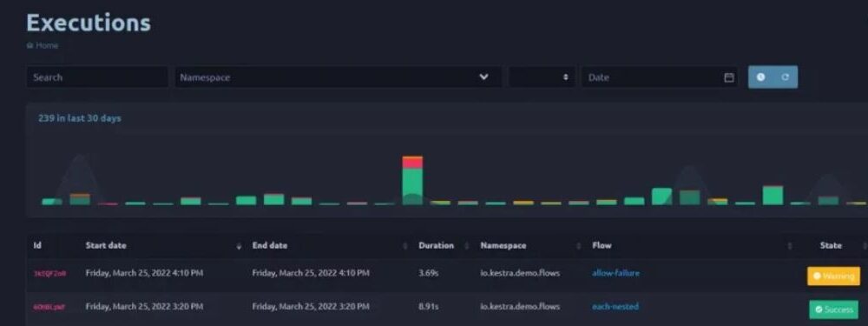Viewport: 868px width, 326px height.
Task: Click the tallest red-topped chart bar
Action: 412,180
